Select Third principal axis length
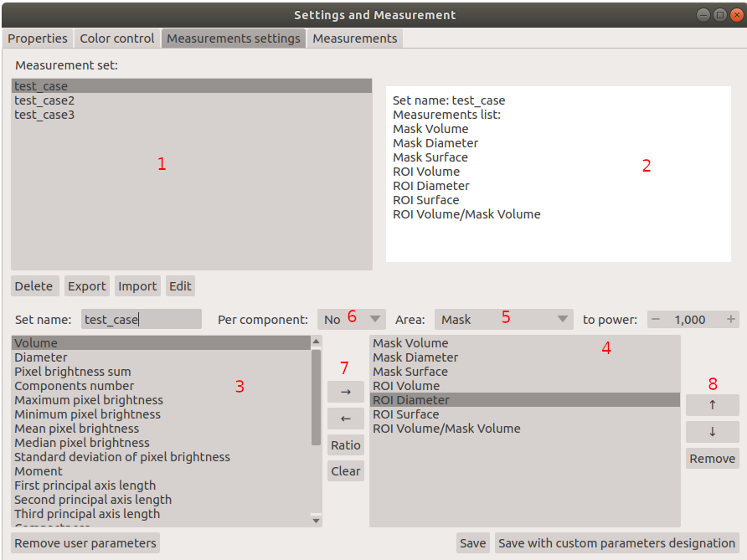This screenshot has width=747, height=560. point(161,514)
